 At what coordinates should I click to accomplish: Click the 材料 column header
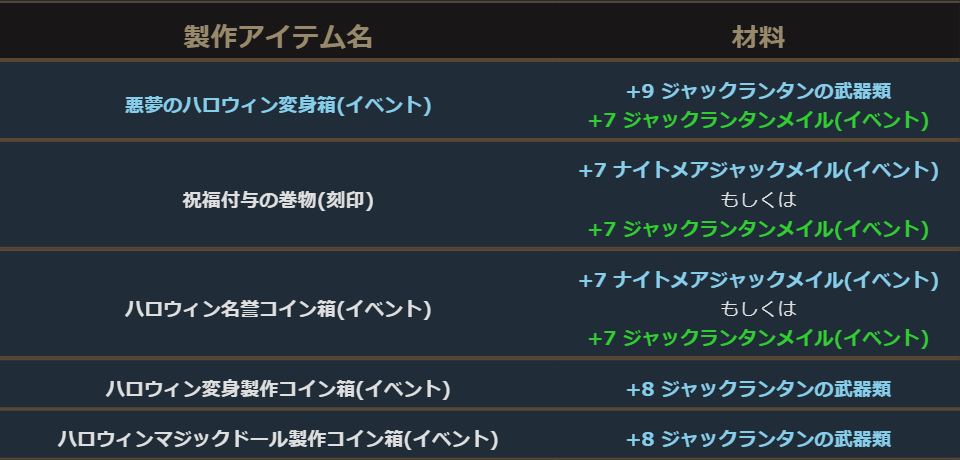coord(758,38)
